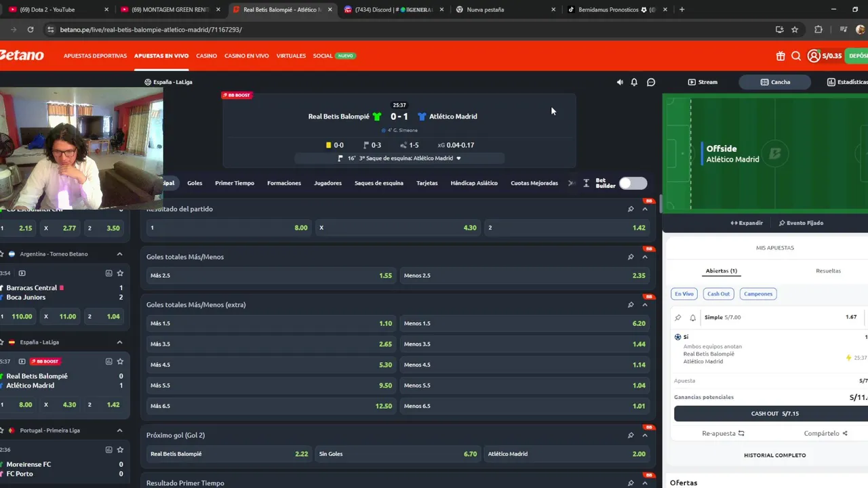Click Evento Fijado under the pitch

(801, 223)
